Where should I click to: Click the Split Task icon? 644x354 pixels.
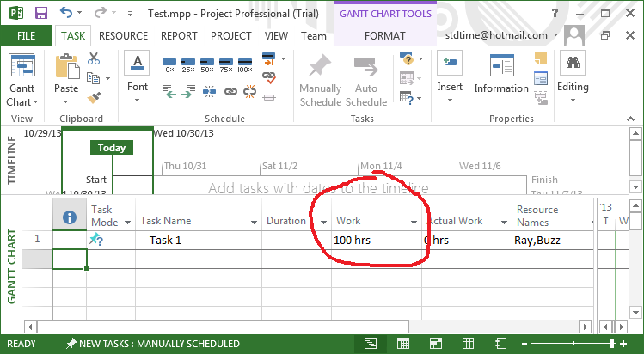(x=210, y=91)
